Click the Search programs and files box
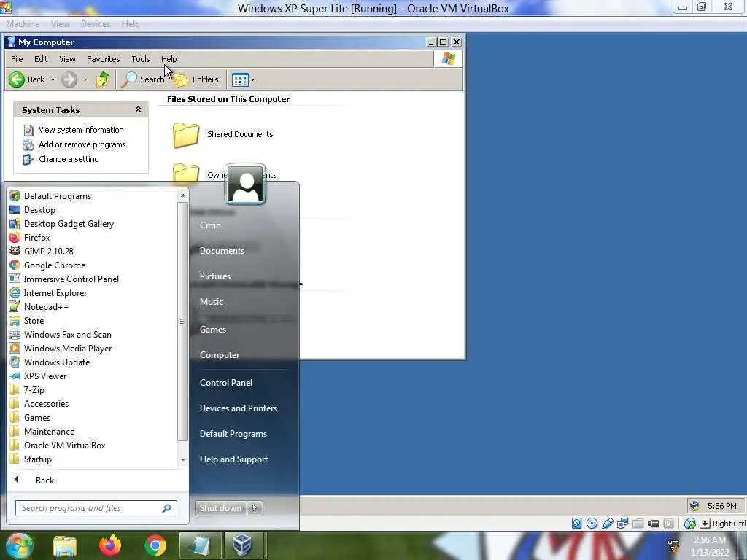747x560 pixels. [96, 508]
